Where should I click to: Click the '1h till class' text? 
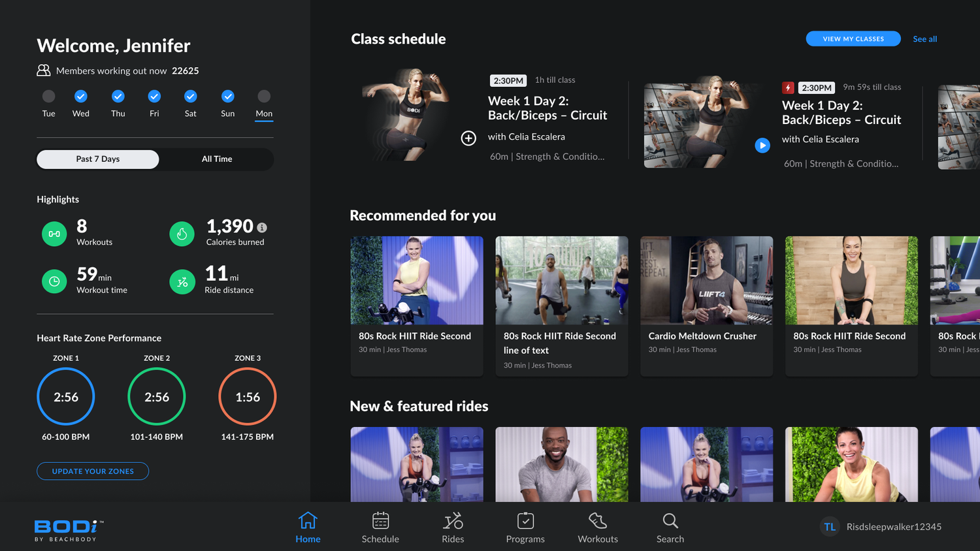pyautogui.click(x=555, y=80)
